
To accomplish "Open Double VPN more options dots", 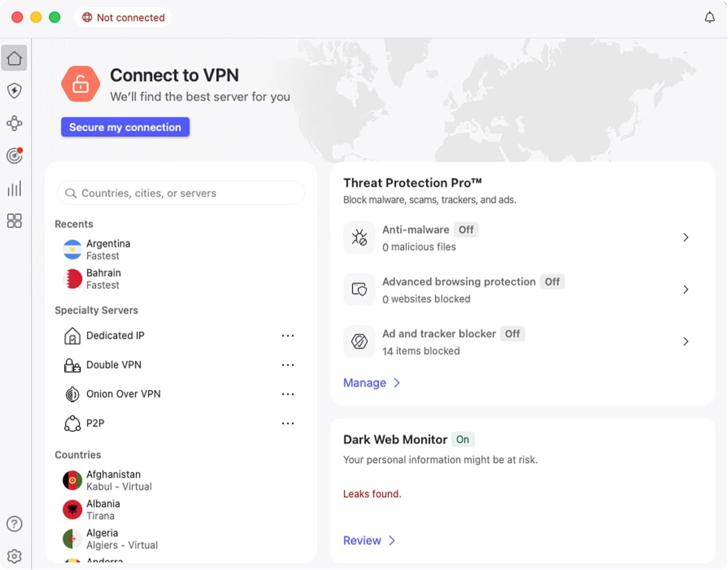I will click(288, 365).
